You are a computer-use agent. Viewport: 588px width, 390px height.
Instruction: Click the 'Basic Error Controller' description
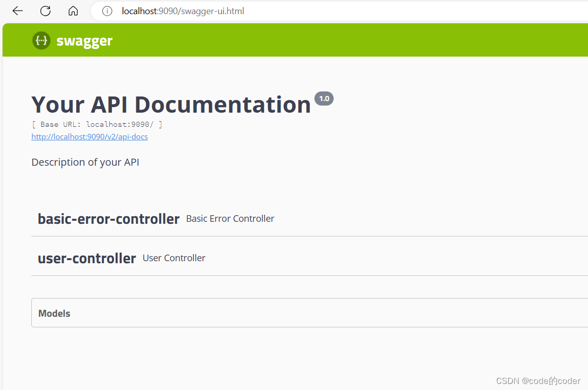click(x=230, y=218)
